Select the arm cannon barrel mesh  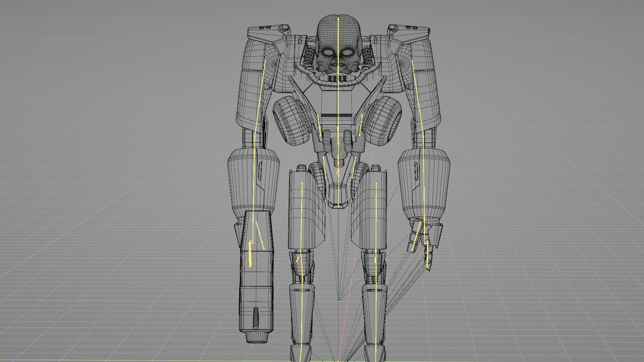(257, 277)
